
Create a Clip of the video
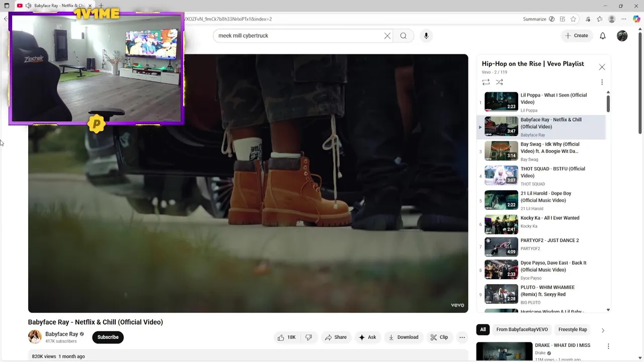439,337
